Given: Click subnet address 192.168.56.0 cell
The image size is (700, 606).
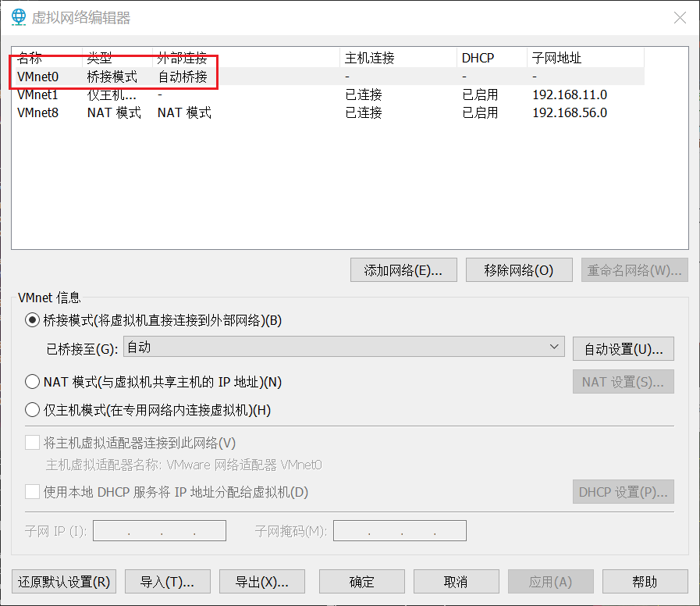Looking at the screenshot, I should [x=570, y=112].
